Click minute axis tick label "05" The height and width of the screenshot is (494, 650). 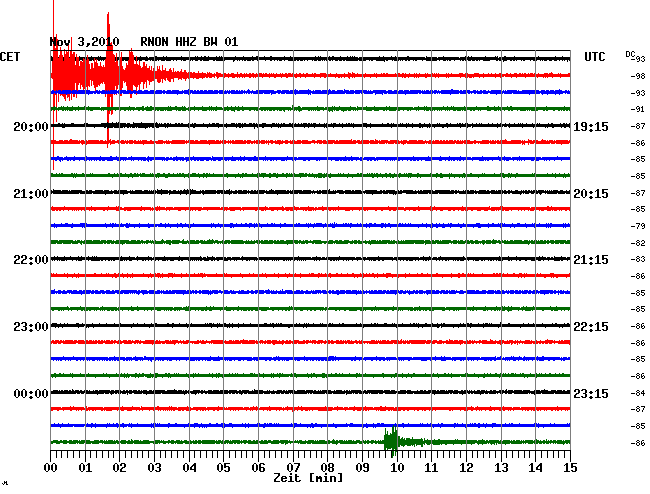tap(223, 468)
